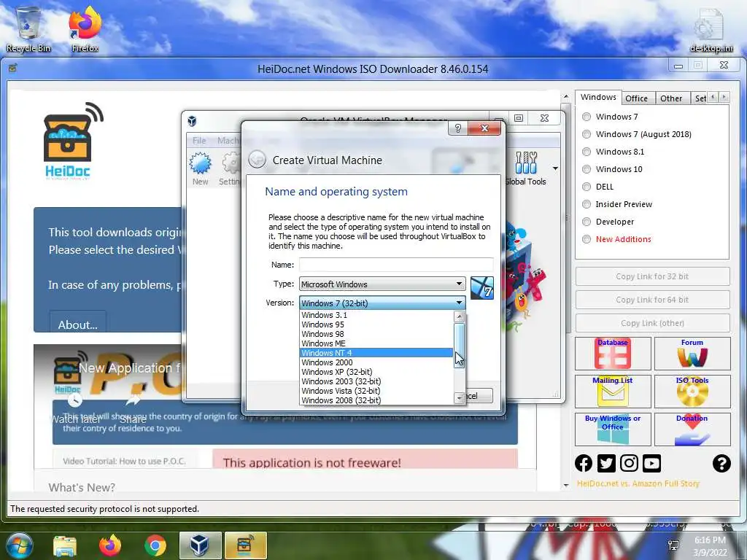Open the HeiDoc Database icon button
Viewport: 747px width, 560px height.
click(613, 354)
